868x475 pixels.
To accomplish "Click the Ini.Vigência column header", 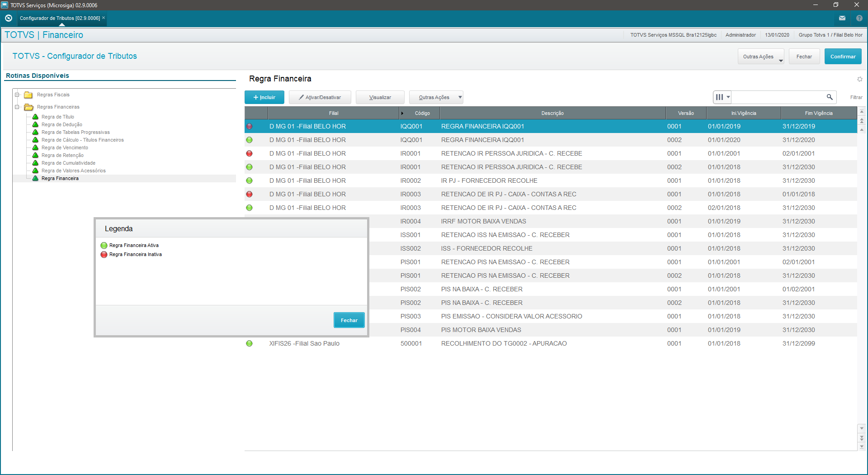I will [744, 113].
